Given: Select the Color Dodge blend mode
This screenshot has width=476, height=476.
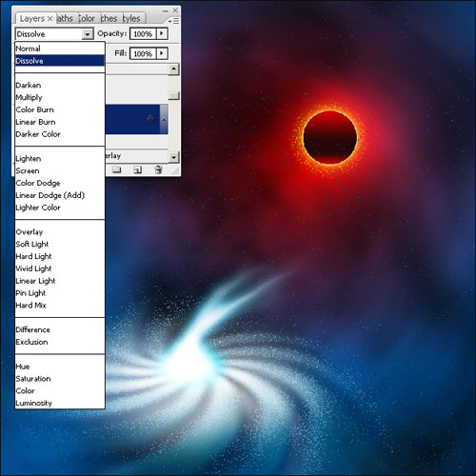Looking at the screenshot, I should click(60, 183).
